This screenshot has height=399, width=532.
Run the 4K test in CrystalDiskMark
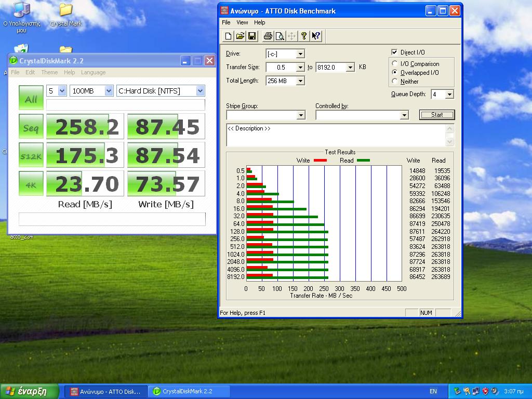pyautogui.click(x=31, y=183)
